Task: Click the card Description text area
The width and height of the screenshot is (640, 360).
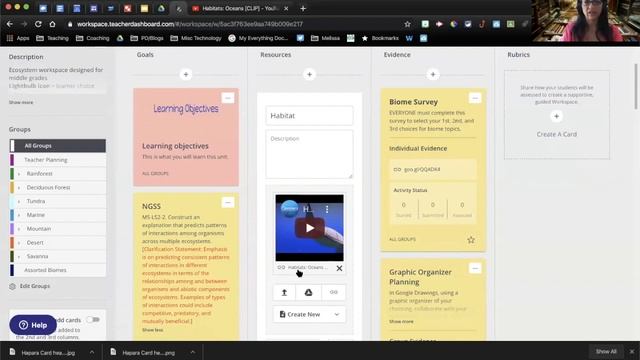Action: pos(309,154)
